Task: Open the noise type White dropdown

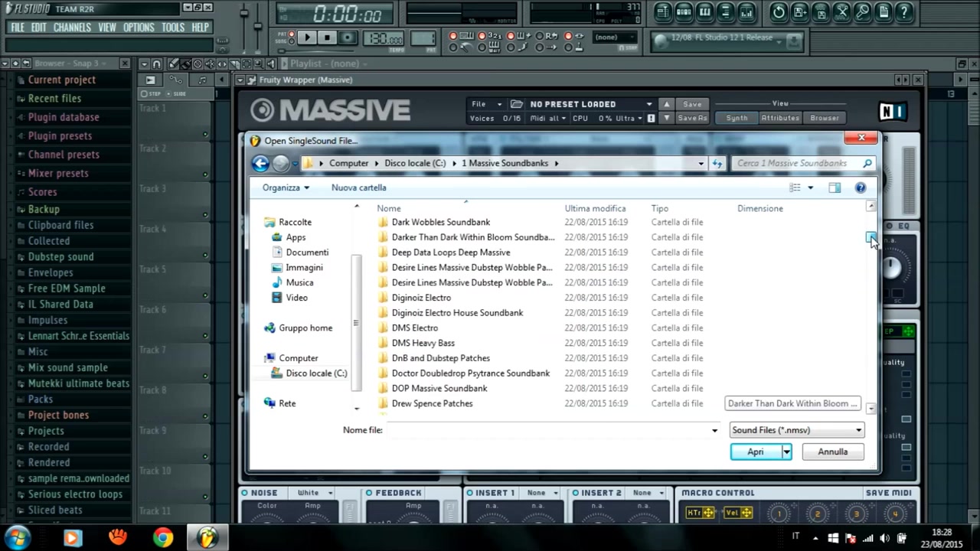Action: pos(312,493)
